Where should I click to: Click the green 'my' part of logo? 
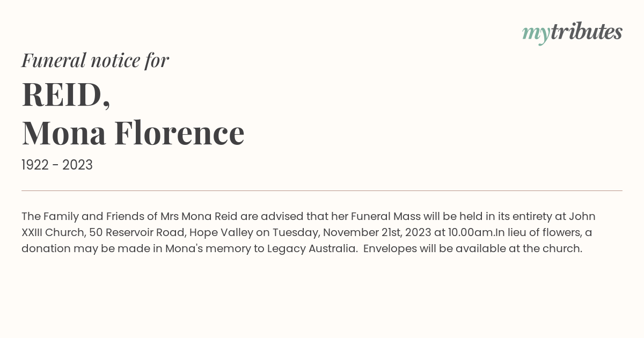pyautogui.click(x=536, y=35)
